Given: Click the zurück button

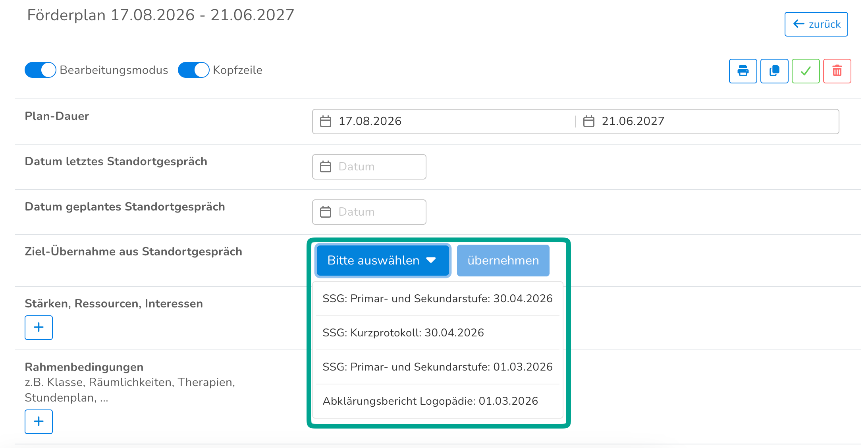Looking at the screenshot, I should tap(816, 24).
